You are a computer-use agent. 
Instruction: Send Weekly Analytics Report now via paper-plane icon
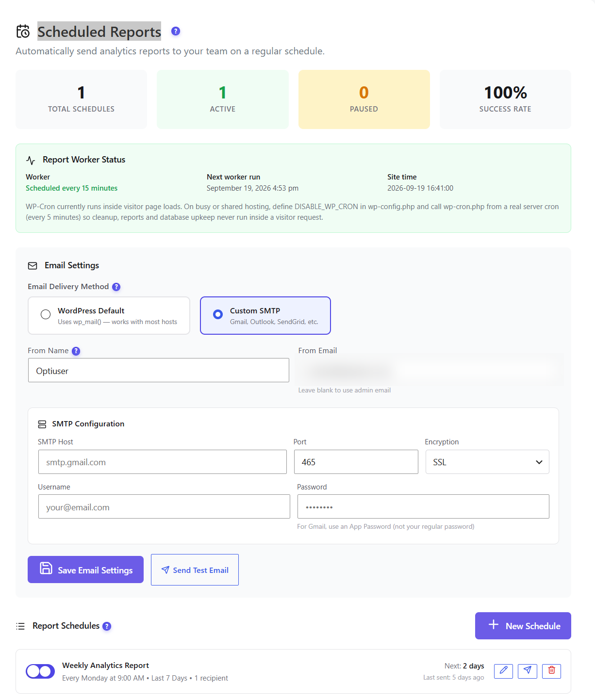[x=528, y=671]
